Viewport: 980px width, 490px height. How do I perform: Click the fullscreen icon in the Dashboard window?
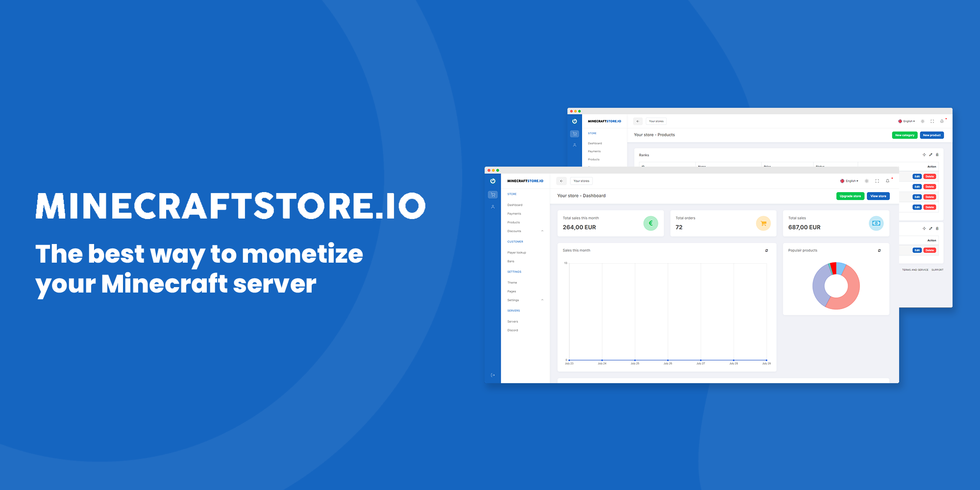click(877, 181)
